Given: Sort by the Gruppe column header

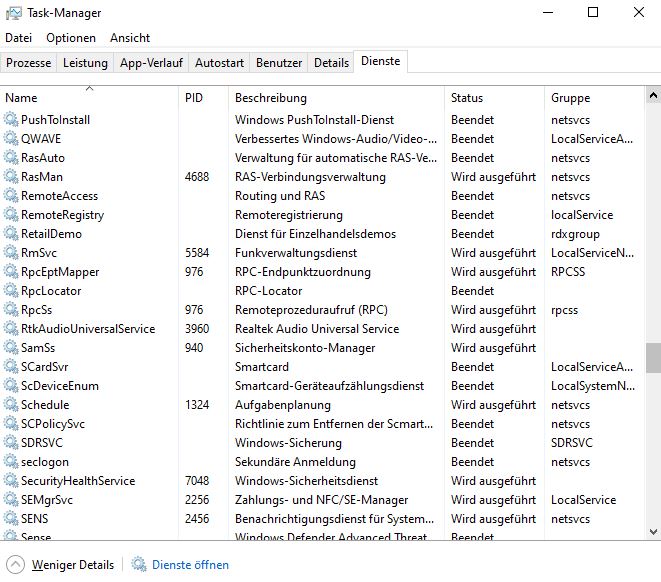Looking at the screenshot, I should coord(594,98).
